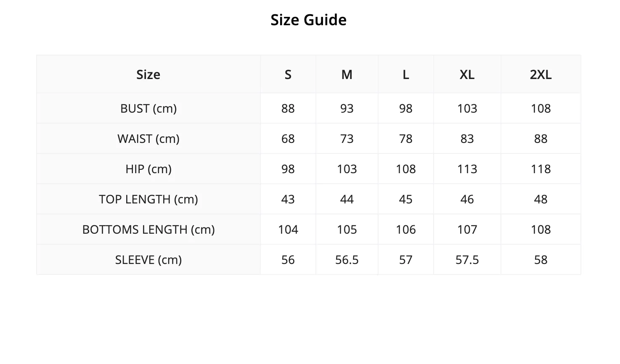Screen dimensions: 620x364
Task: Click the 56.5 sleeve value for M
Action: (x=347, y=260)
